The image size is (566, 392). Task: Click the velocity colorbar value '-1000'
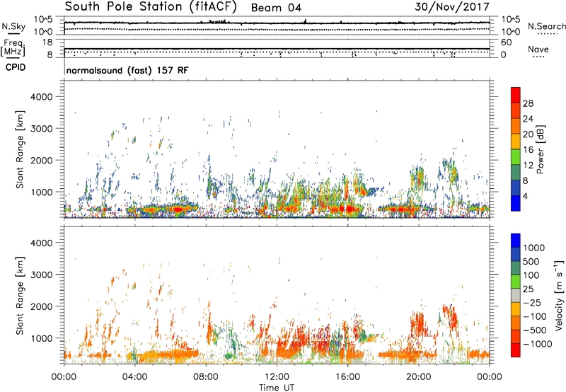pyautogui.click(x=538, y=344)
